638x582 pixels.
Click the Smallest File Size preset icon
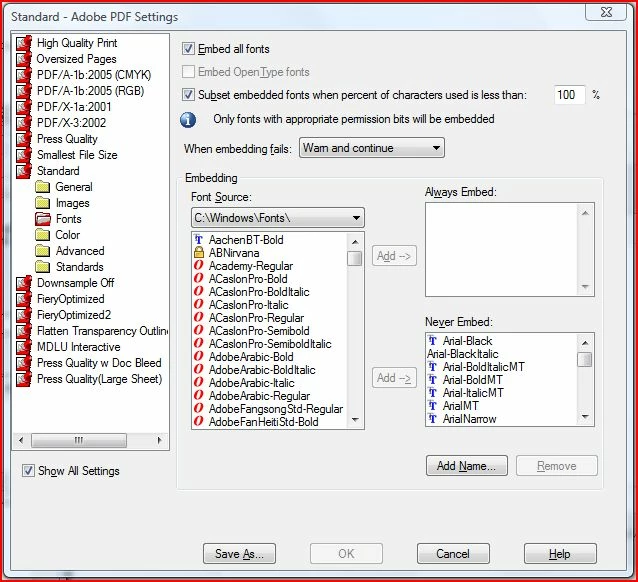24,155
